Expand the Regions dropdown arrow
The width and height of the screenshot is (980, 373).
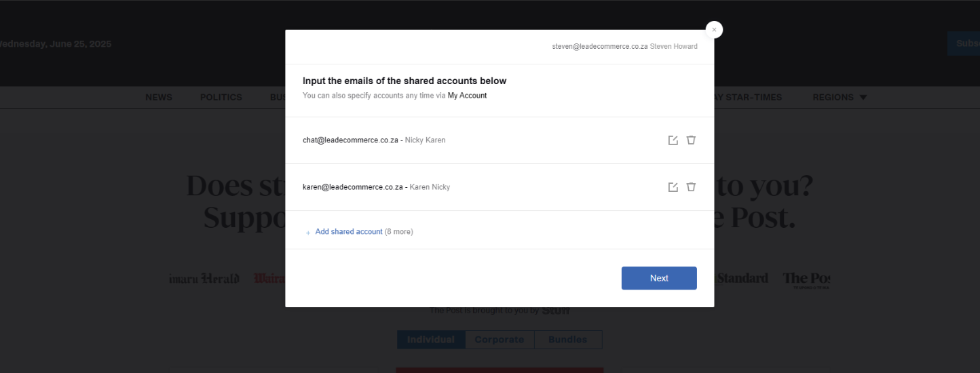pyautogui.click(x=863, y=98)
